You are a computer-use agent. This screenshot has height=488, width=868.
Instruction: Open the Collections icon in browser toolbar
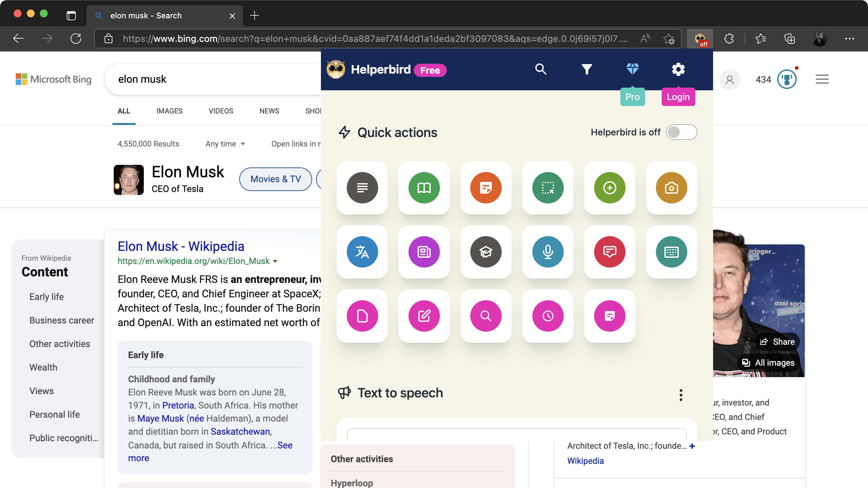point(789,39)
